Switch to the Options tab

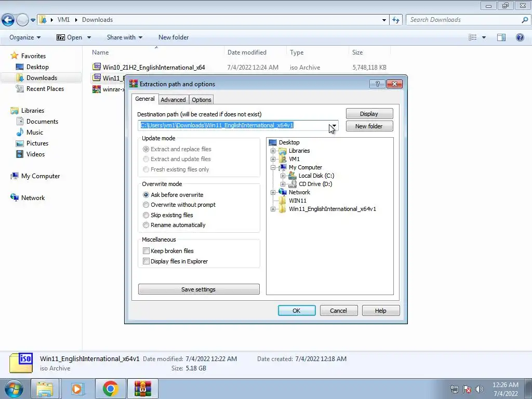pyautogui.click(x=201, y=99)
